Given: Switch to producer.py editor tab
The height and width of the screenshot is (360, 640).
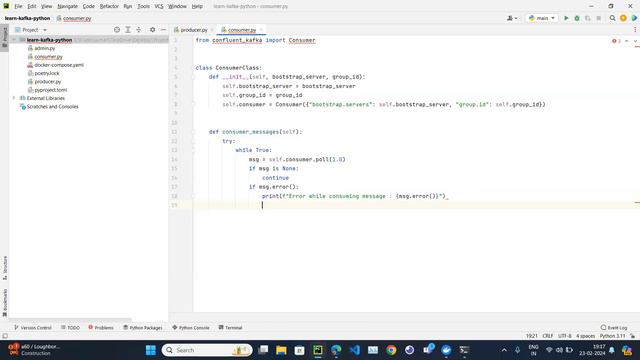Looking at the screenshot, I should pyautogui.click(x=194, y=30).
